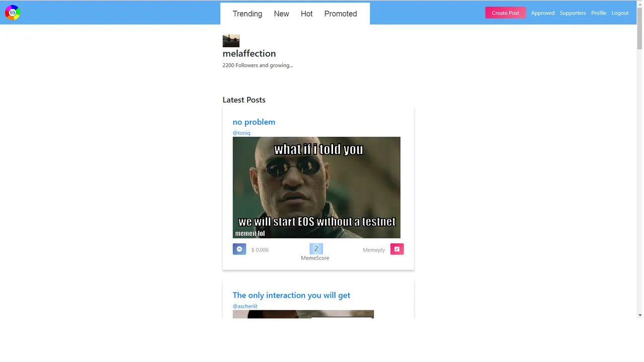Image resolution: width=644 pixels, height=362 pixels.
Task: Click '2200 Followers and growing...' text
Action: point(258,65)
